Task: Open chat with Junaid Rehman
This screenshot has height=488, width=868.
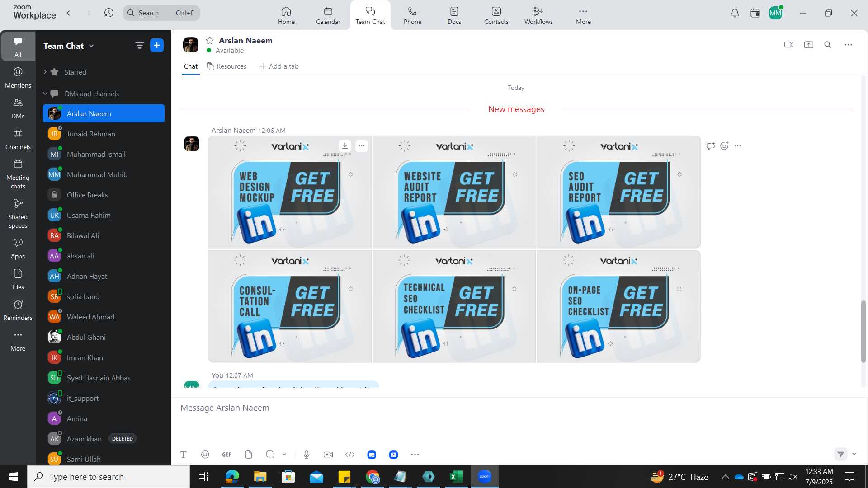Action: [x=104, y=134]
